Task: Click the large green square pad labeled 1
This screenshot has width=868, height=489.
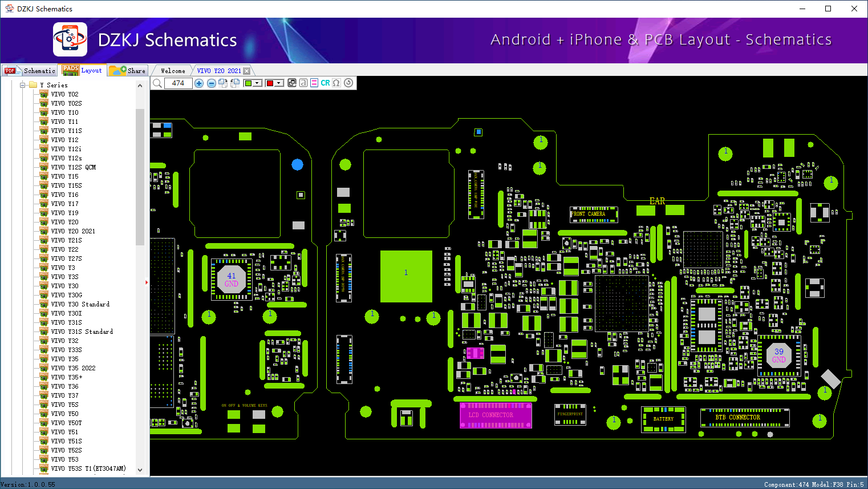Action: pyautogui.click(x=406, y=276)
